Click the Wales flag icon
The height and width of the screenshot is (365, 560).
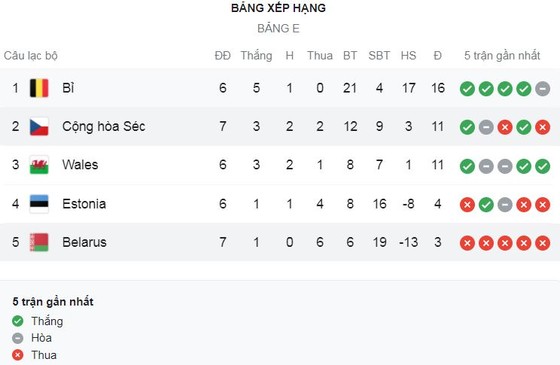coord(39,165)
